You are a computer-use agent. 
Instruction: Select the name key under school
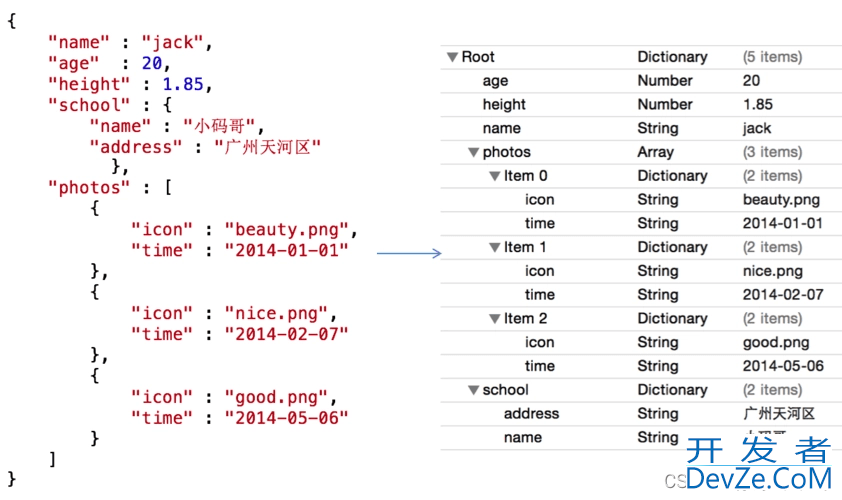click(522, 438)
